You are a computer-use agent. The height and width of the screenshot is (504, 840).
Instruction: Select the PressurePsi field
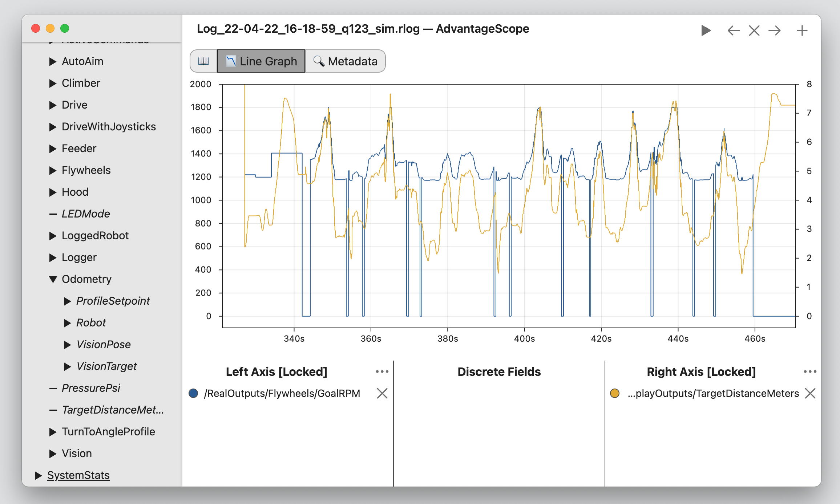(91, 388)
